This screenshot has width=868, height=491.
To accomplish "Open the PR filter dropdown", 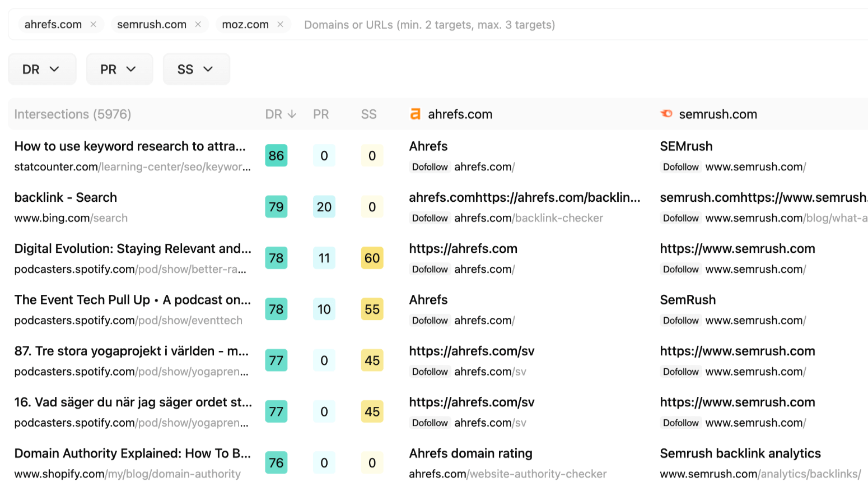I will [119, 68].
